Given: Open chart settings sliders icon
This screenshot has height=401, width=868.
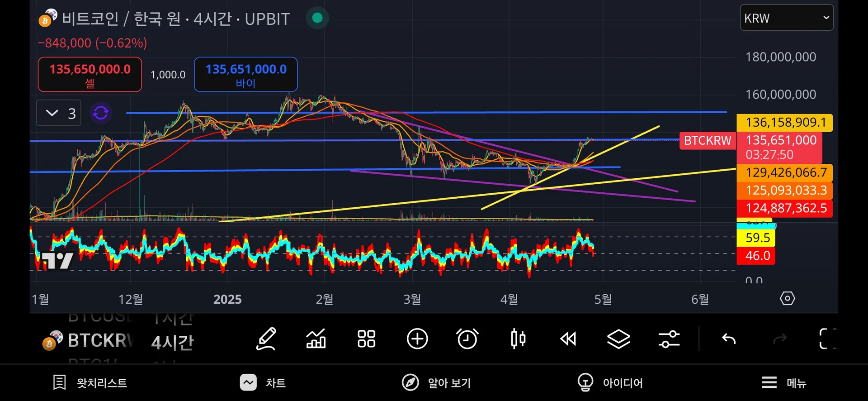Looking at the screenshot, I should (x=669, y=339).
